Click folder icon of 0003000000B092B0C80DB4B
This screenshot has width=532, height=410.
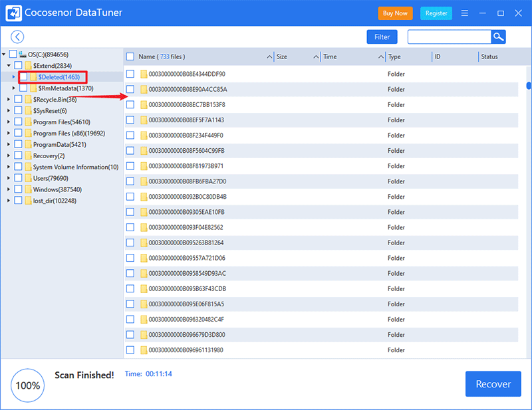click(144, 197)
